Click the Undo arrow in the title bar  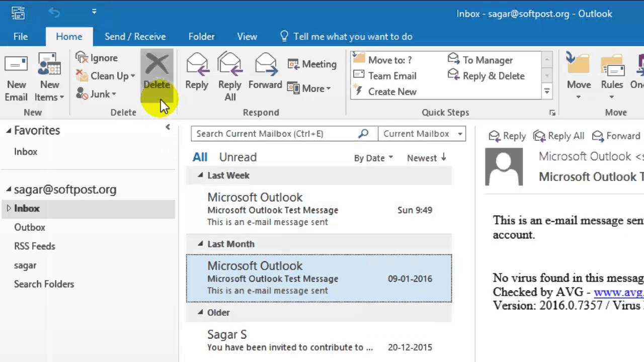pos(54,12)
